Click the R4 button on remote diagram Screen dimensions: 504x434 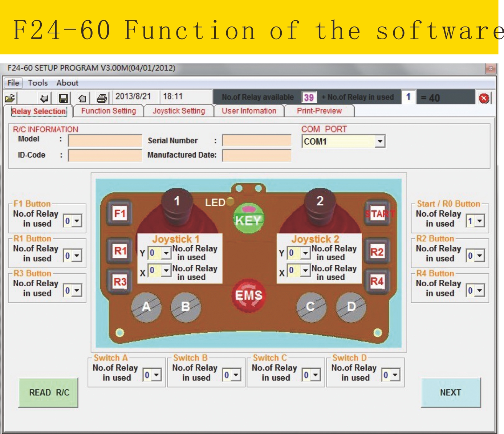tap(377, 281)
